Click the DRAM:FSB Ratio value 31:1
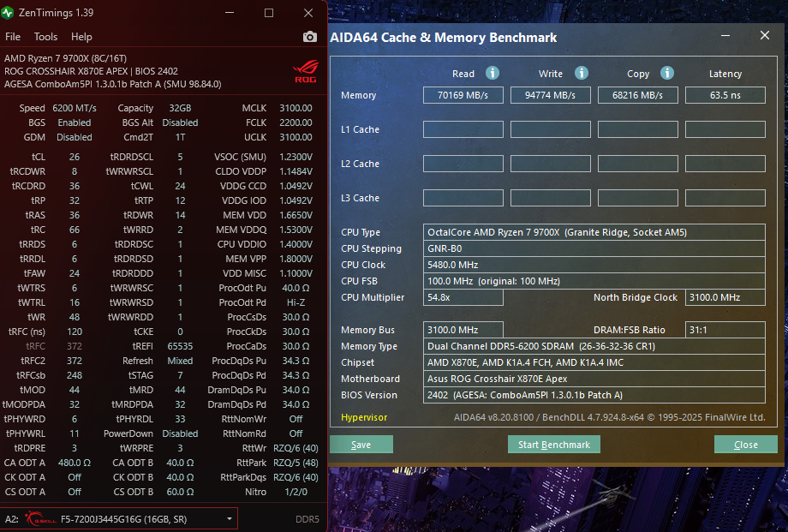 [725, 330]
